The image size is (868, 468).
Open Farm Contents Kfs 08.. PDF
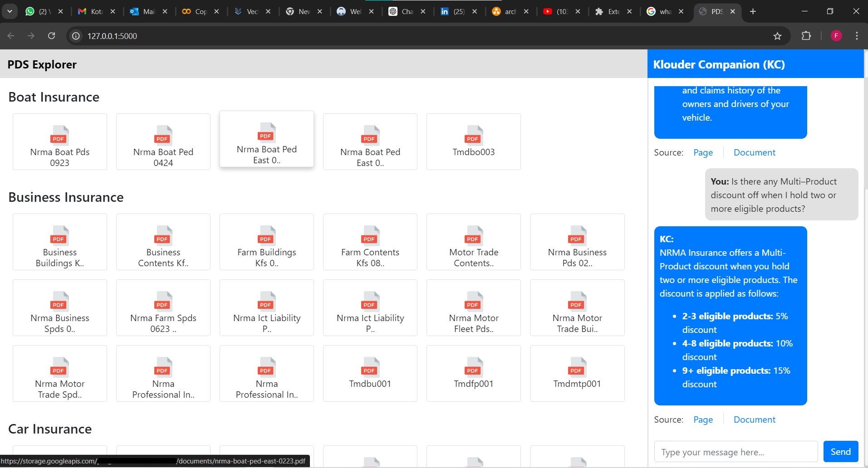point(370,242)
